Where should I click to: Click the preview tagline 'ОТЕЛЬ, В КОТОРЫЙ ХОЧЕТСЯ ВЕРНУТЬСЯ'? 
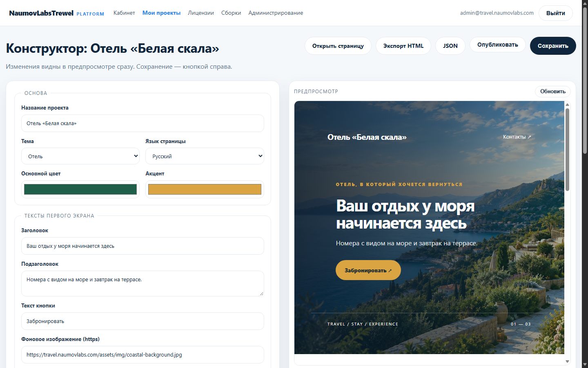[399, 184]
